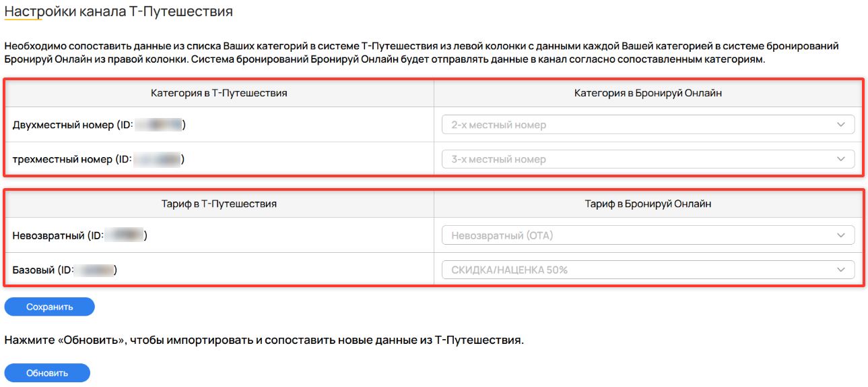The height and width of the screenshot is (387, 868).
Task: Select the 'Двухместный номер' category label
Action: (x=63, y=125)
